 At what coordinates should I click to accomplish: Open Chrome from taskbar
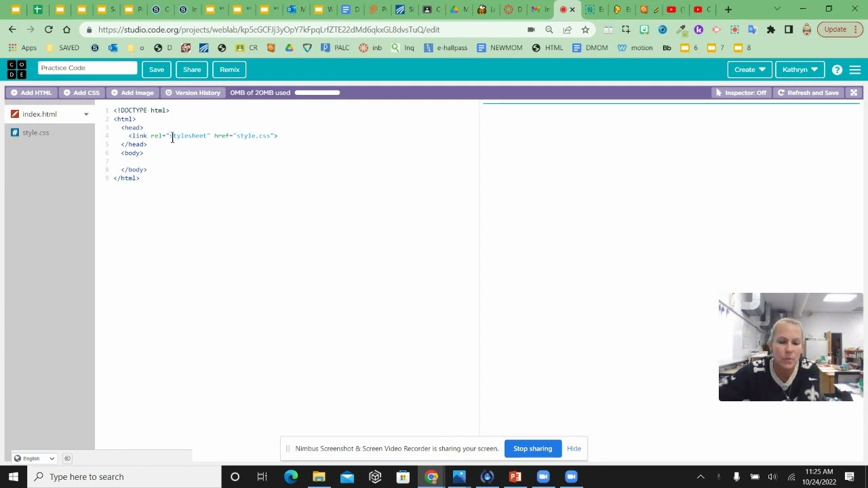(x=431, y=476)
